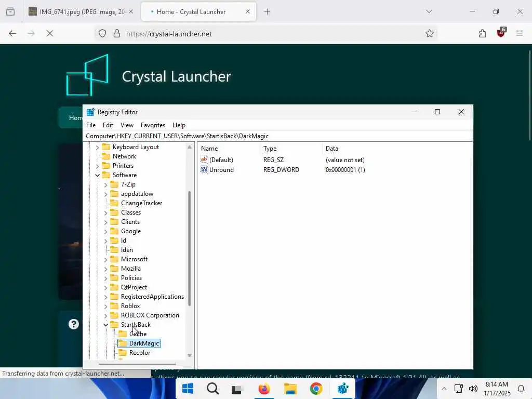
Task: Select the Network key
Action: [124, 156]
